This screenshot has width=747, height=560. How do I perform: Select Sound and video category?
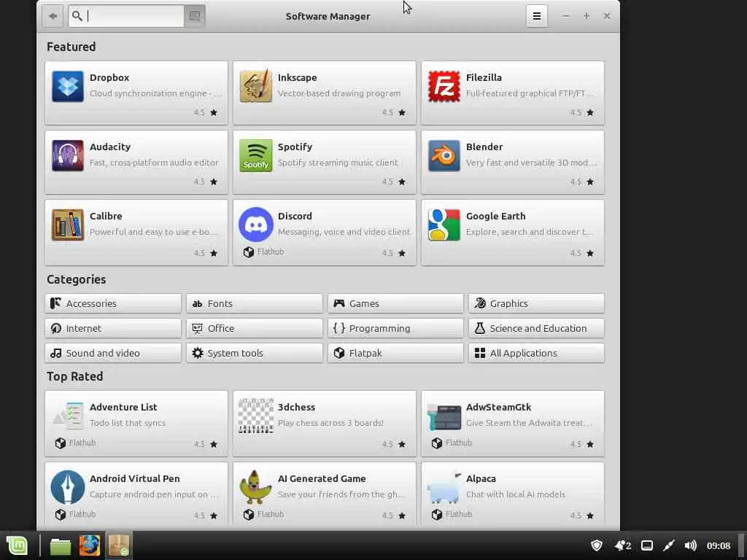point(113,353)
